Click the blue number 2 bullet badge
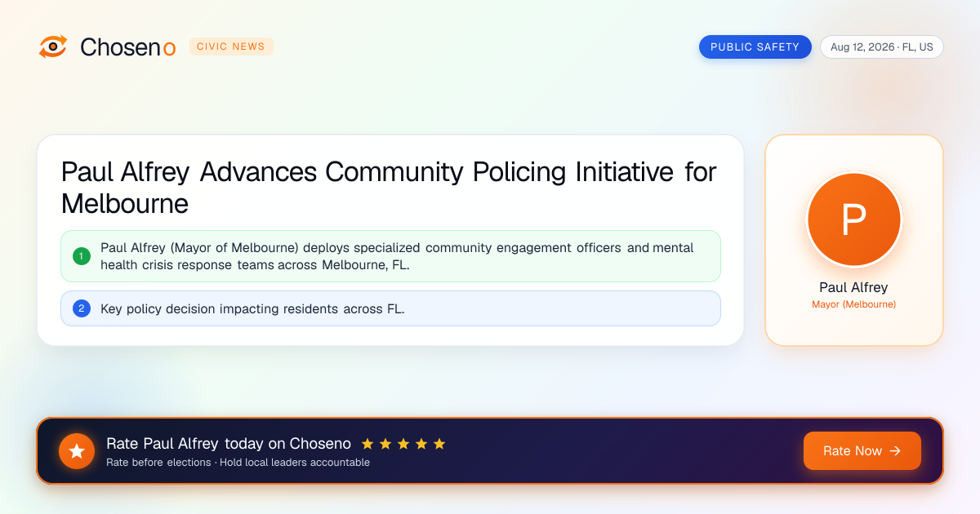The image size is (980, 514). [x=81, y=308]
